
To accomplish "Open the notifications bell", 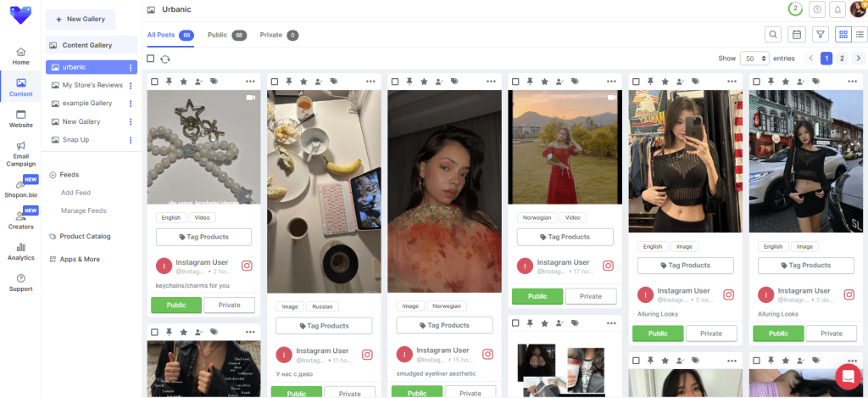I will tap(837, 9).
